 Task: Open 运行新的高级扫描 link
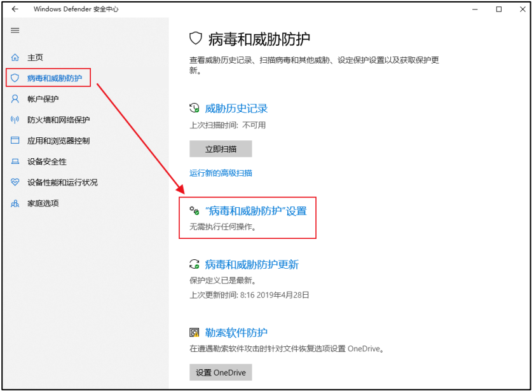220,173
